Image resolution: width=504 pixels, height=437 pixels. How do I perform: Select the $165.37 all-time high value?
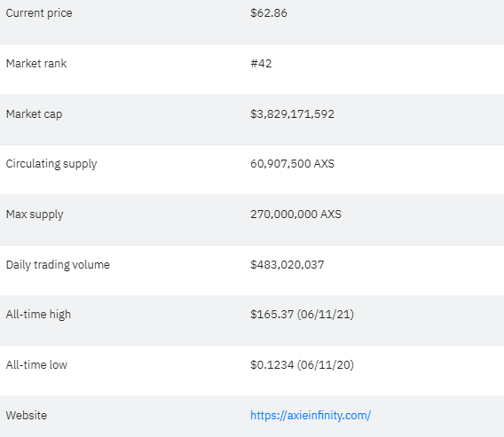pyautogui.click(x=272, y=314)
